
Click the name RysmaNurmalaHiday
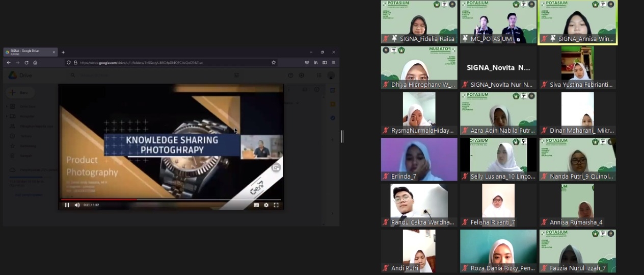(x=422, y=131)
